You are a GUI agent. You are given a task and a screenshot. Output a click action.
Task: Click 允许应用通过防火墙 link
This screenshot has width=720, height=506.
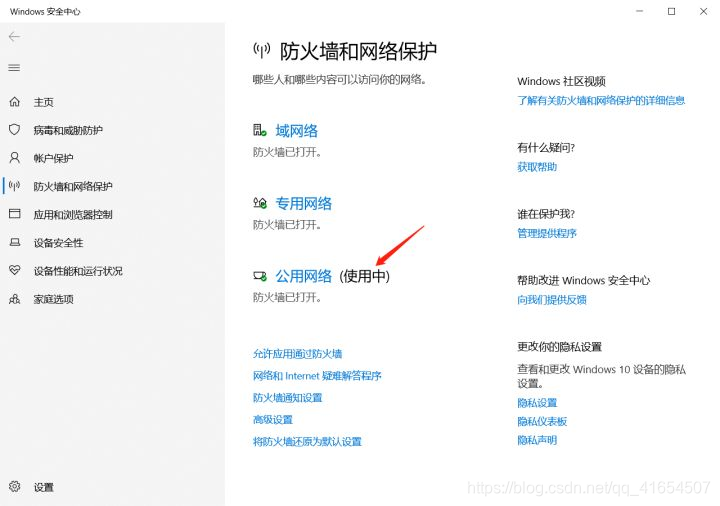[298, 354]
